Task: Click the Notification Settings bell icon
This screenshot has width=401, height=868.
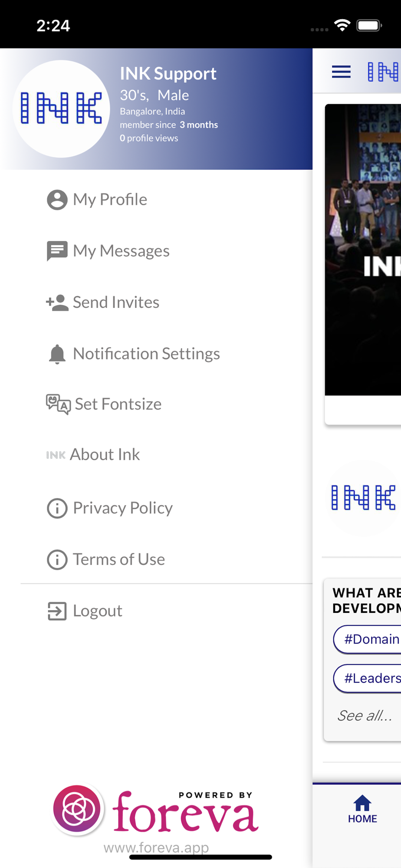Action: (57, 354)
